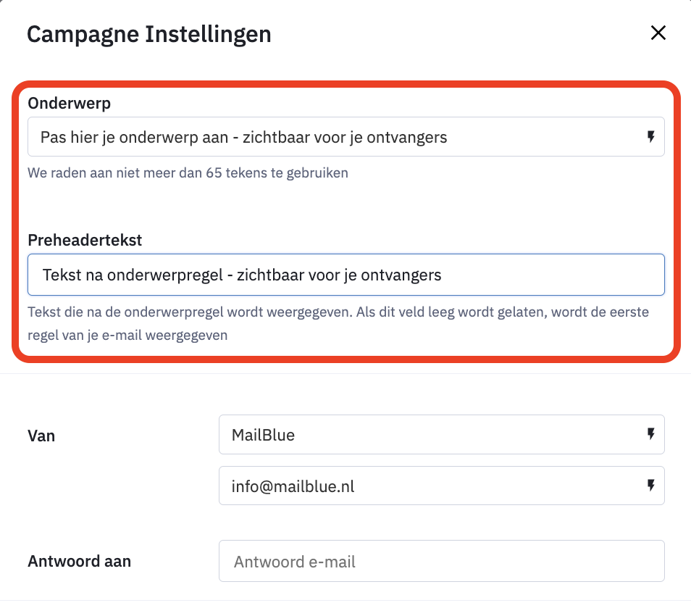Click the word MailBlue in the Van field
Screen dimensions: 691x616
(263, 436)
